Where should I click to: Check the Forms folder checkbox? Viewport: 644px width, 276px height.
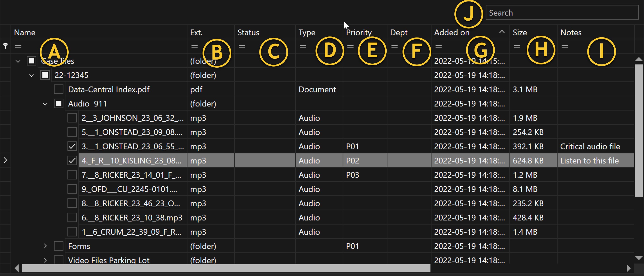point(58,246)
